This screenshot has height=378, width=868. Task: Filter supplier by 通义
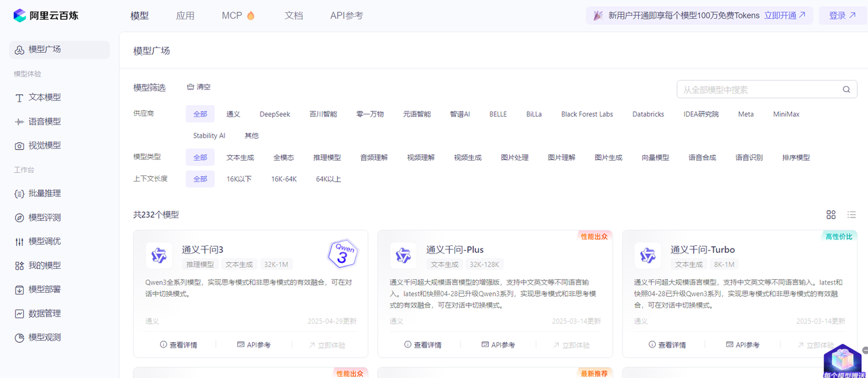click(x=233, y=114)
